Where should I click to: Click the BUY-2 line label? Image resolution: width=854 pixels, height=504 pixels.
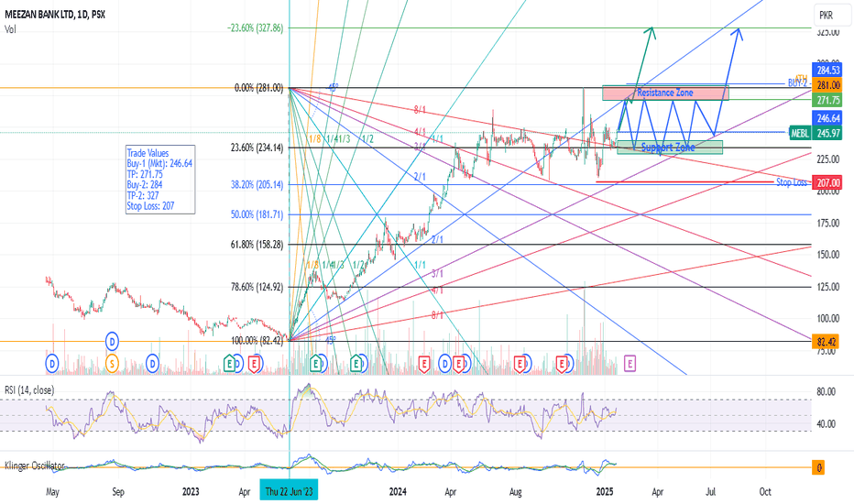pos(797,82)
